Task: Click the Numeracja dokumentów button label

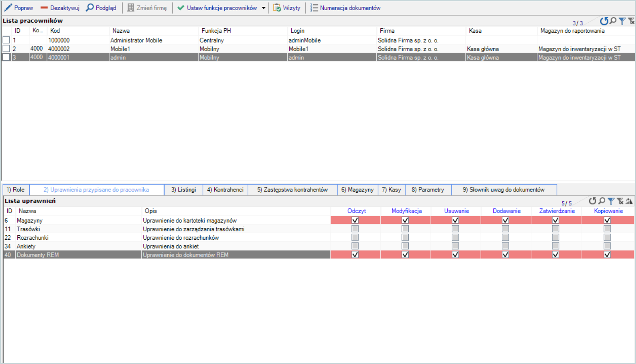Action: point(350,8)
